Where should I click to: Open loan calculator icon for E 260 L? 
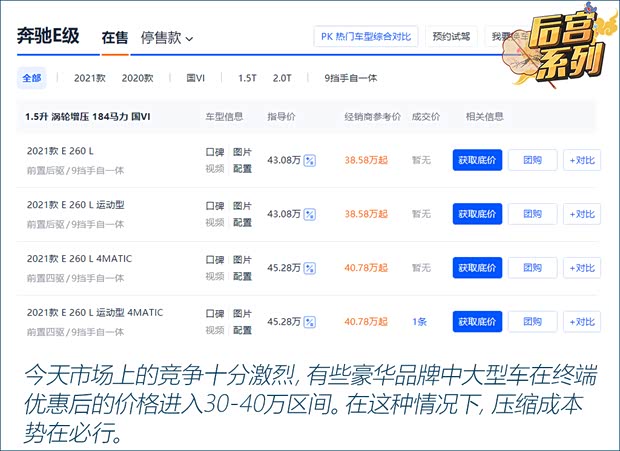309,160
